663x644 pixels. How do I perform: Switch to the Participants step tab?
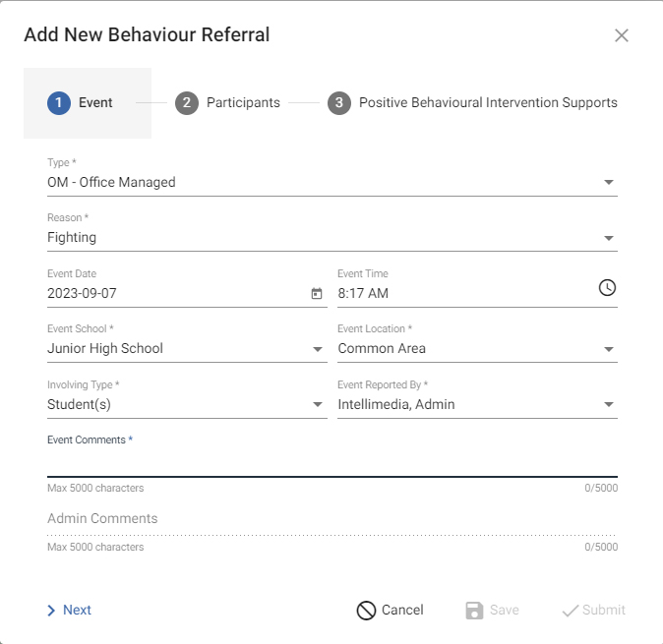pos(243,103)
